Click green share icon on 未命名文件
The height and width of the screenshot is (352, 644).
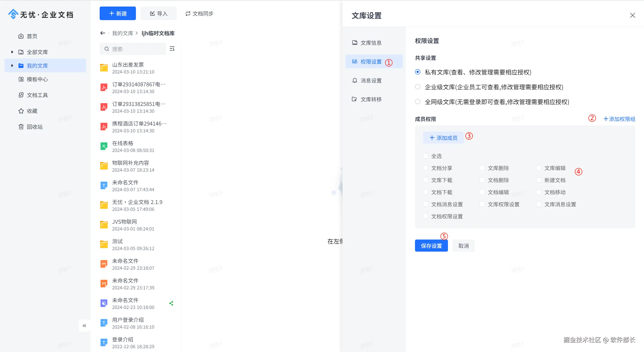pos(171,303)
